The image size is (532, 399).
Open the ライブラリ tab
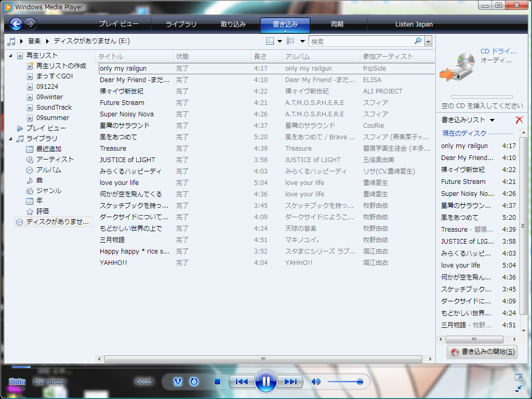[181, 24]
